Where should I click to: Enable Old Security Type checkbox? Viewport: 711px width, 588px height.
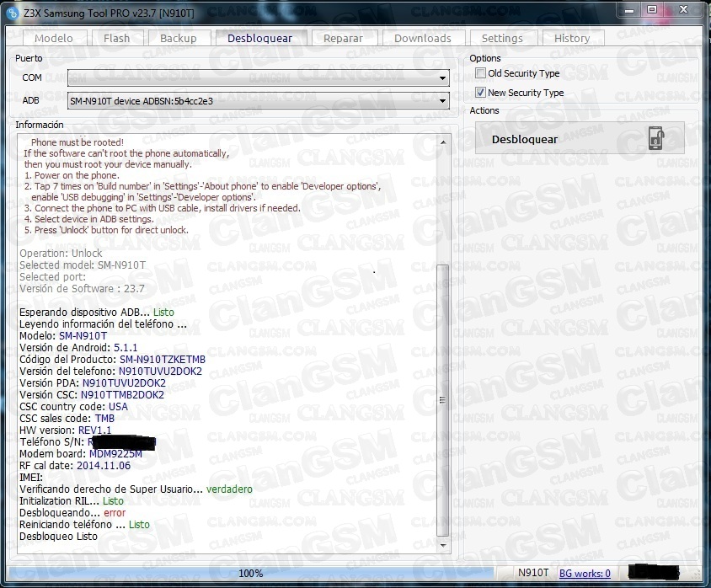tap(481, 73)
